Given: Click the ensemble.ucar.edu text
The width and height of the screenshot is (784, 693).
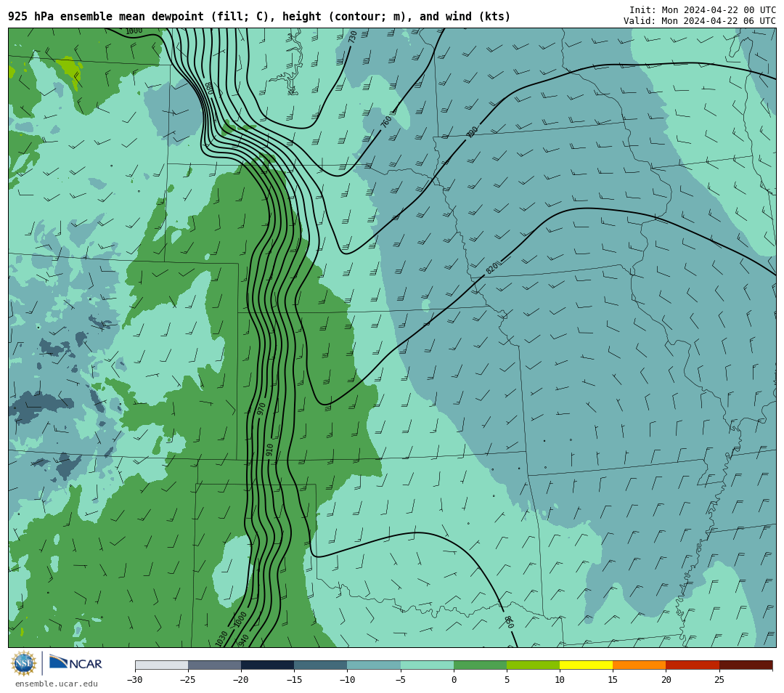Looking at the screenshot, I should click(57, 684).
